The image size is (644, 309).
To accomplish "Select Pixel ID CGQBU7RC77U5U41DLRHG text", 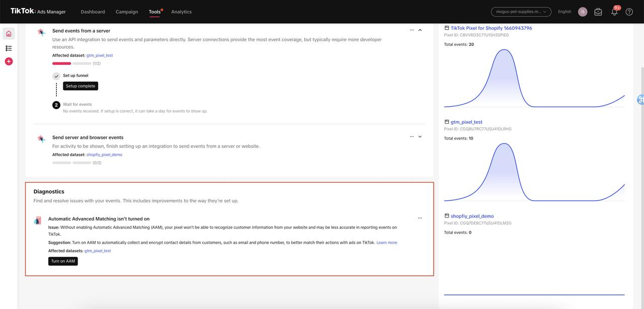I will coord(477,129).
